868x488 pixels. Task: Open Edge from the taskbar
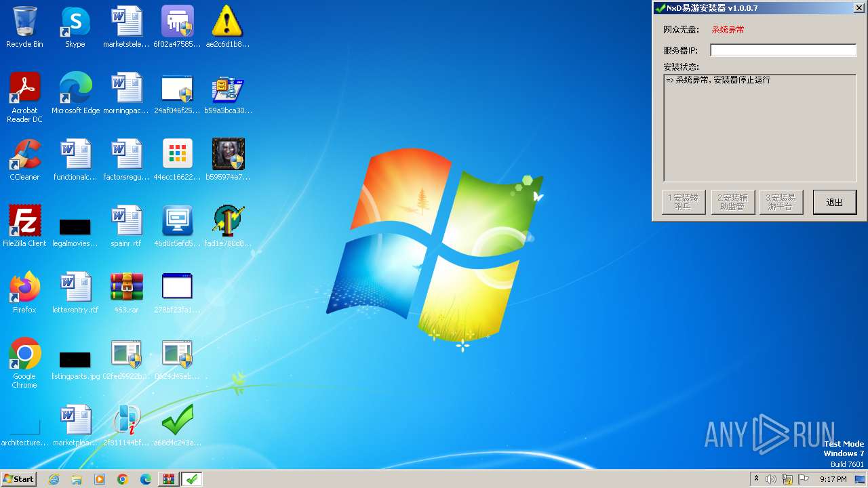[x=146, y=479]
